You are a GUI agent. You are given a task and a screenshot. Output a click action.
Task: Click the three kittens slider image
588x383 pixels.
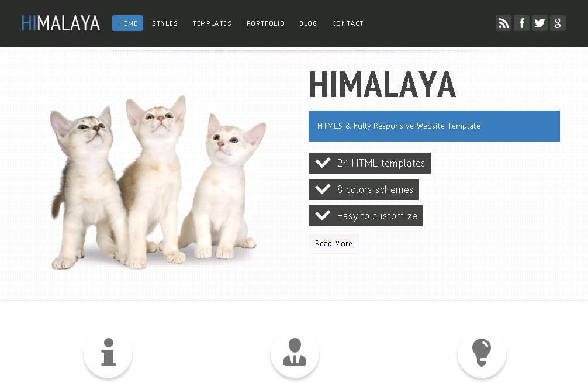point(157,182)
